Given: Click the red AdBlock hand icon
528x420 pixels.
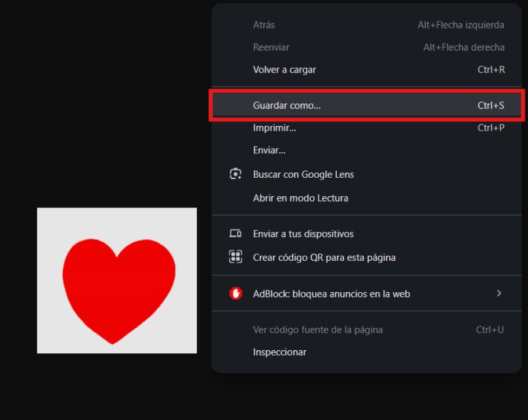Looking at the screenshot, I should (x=236, y=293).
